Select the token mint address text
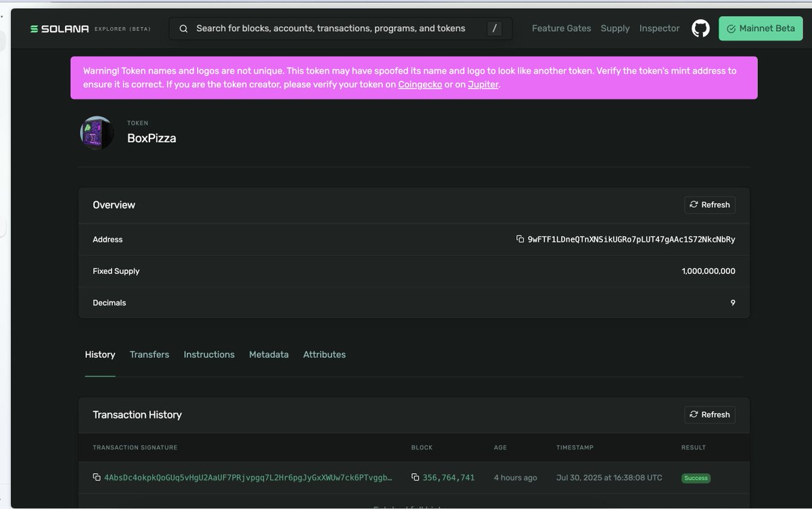812x509 pixels. 631,240
